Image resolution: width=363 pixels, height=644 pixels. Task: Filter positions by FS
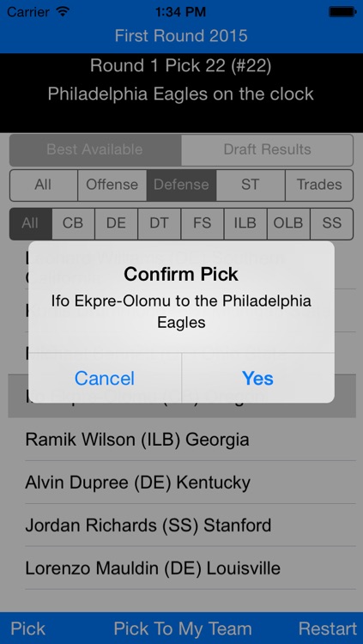pos(203,223)
